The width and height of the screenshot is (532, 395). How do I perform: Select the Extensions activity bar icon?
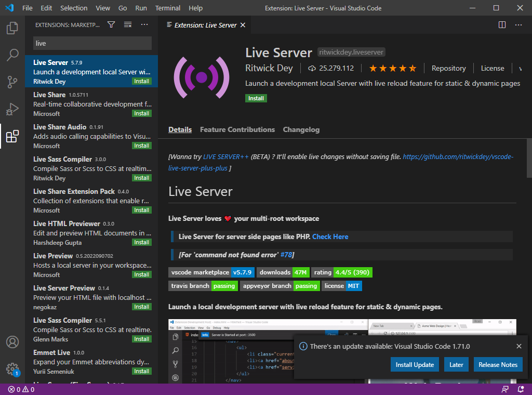[x=12, y=136]
